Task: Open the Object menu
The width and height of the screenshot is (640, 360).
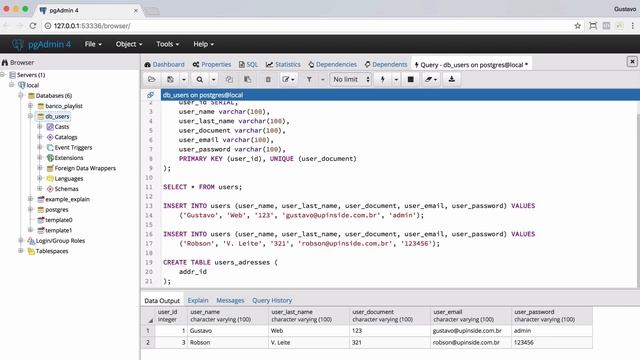Action: coord(129,44)
